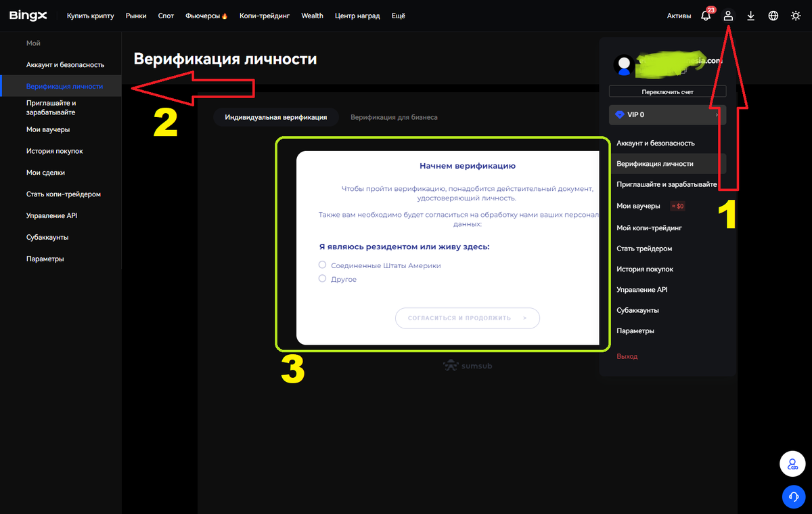Open Стать копи-трейдером in left sidebar

pos(64,194)
